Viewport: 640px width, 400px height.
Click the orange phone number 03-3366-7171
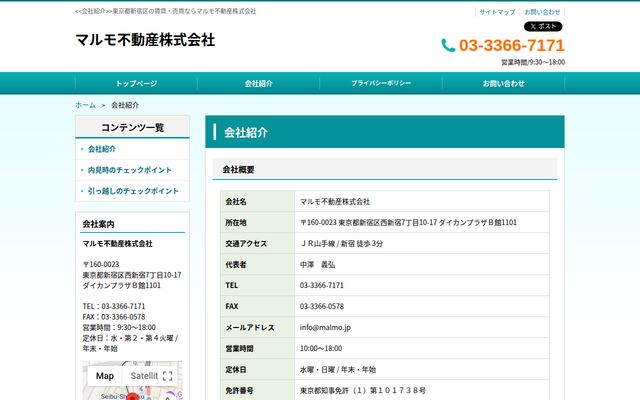pyautogui.click(x=511, y=45)
